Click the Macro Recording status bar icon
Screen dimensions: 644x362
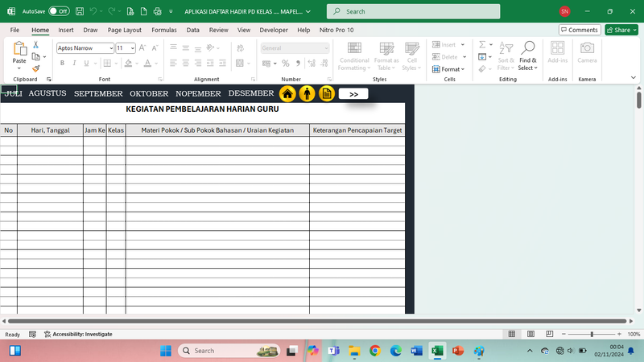click(32, 334)
